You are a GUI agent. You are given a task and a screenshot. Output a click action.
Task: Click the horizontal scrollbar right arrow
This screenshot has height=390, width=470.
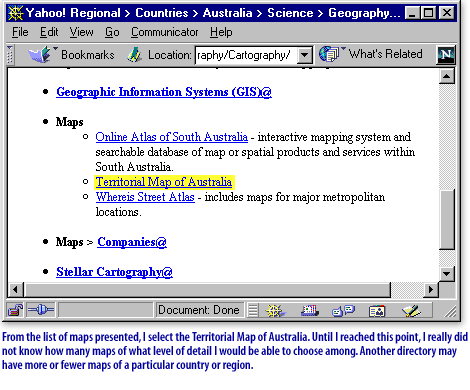pyautogui.click(x=431, y=289)
